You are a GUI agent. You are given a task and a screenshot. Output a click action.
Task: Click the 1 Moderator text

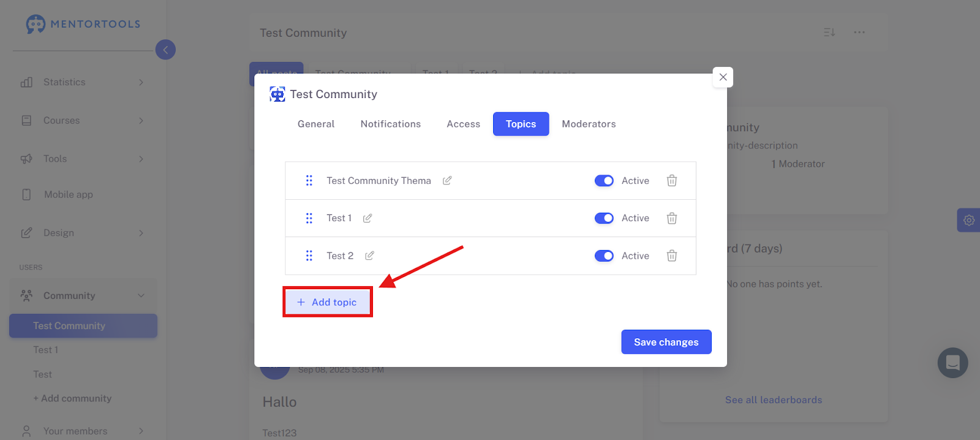pyautogui.click(x=798, y=164)
